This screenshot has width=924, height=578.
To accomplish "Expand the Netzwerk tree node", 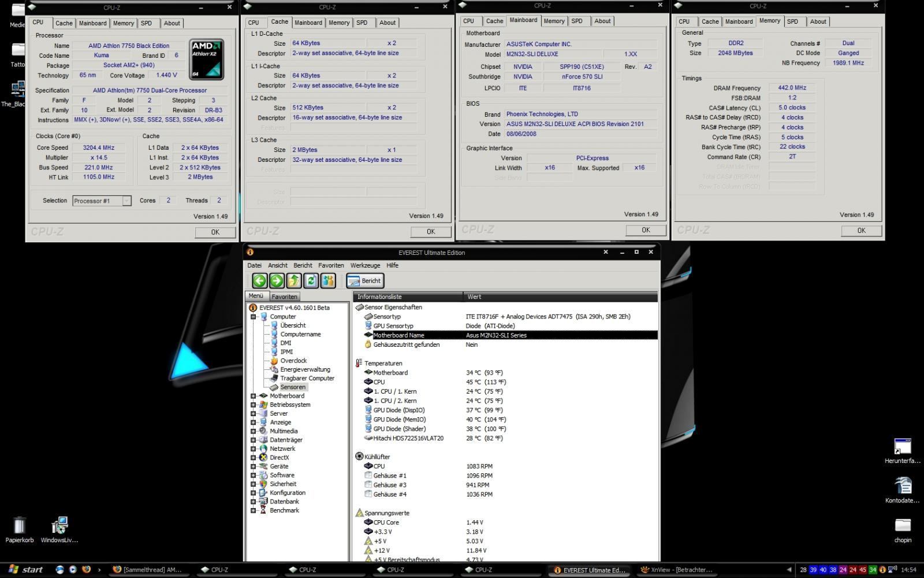I will (253, 449).
